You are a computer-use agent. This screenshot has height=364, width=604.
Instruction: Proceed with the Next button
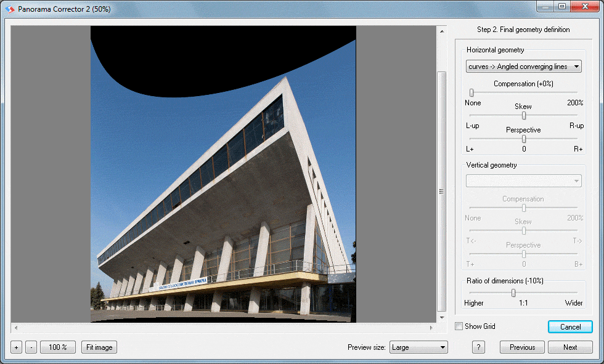[570, 347]
